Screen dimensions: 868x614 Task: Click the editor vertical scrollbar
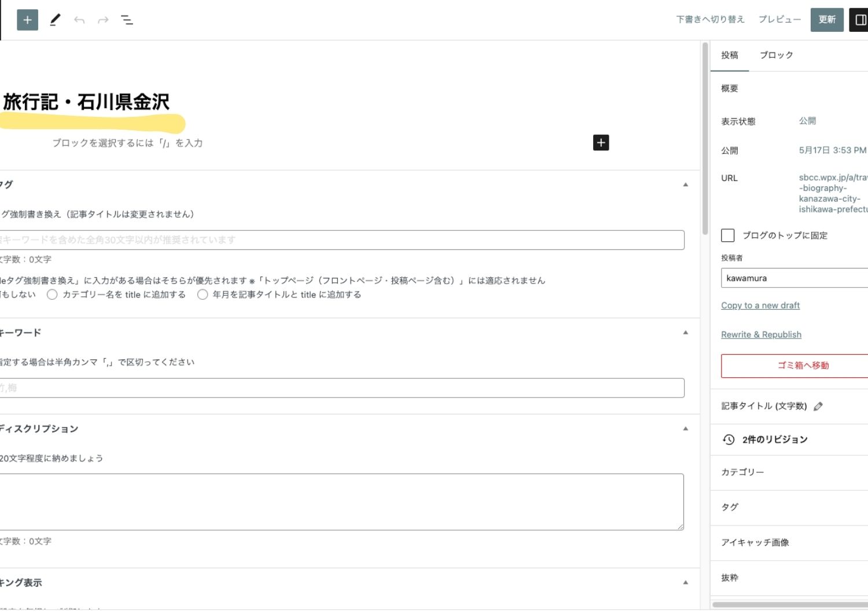[x=705, y=139]
